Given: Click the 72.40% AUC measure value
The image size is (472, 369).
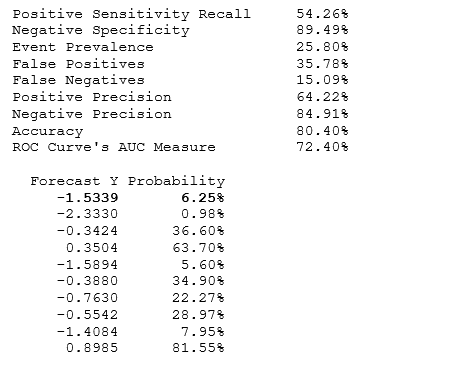Looking at the screenshot, I should pos(322,147).
